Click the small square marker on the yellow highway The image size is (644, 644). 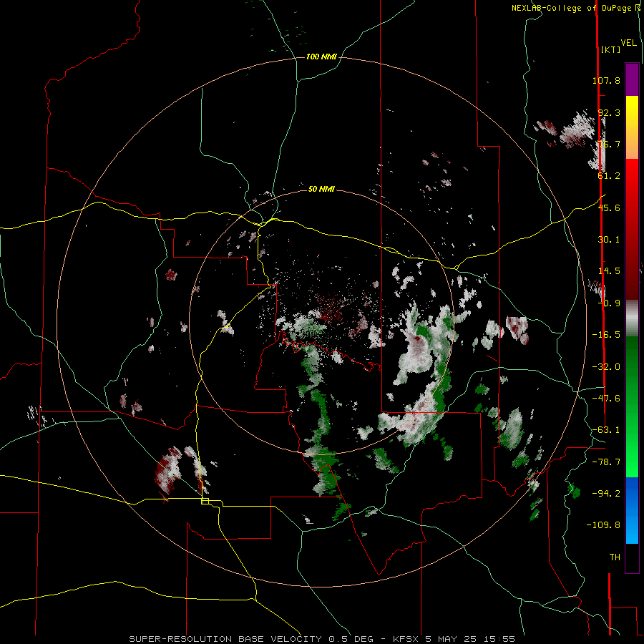click(x=205, y=501)
